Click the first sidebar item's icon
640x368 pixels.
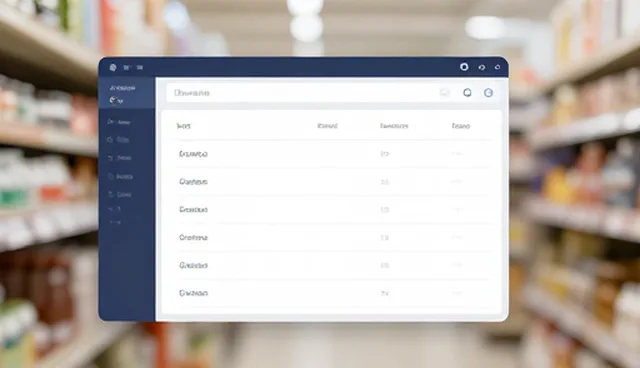coord(110,122)
